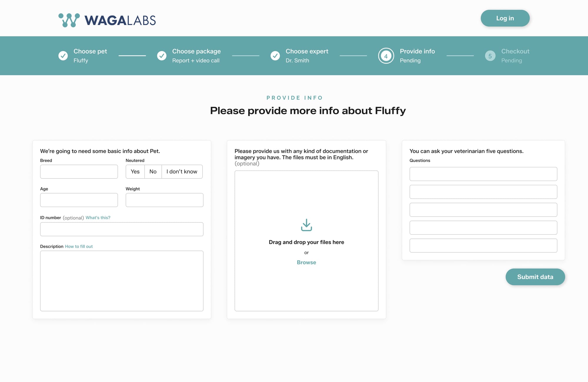This screenshot has width=588, height=382.
Task: Select Yes for Neutered
Action: coord(135,172)
